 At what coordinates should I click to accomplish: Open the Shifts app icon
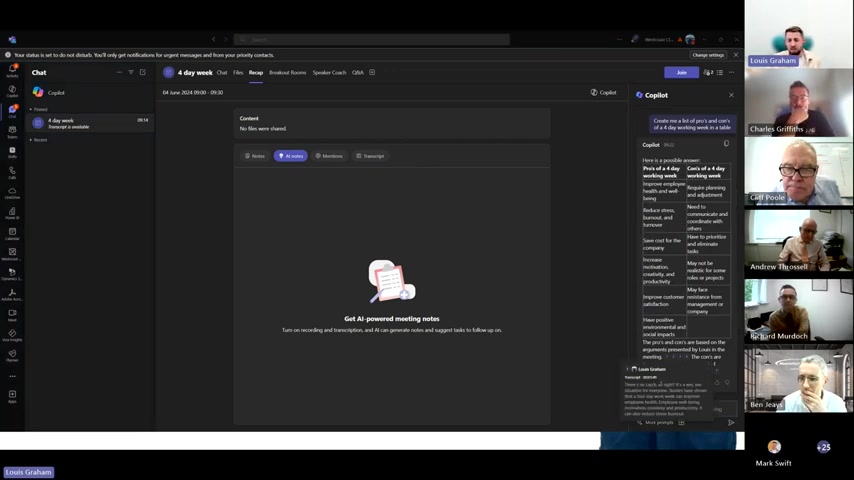[12, 152]
